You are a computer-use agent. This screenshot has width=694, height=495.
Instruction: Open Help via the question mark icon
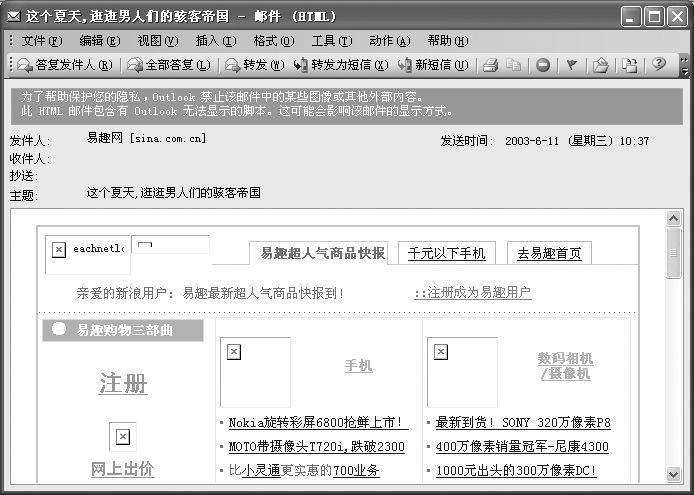click(658, 65)
